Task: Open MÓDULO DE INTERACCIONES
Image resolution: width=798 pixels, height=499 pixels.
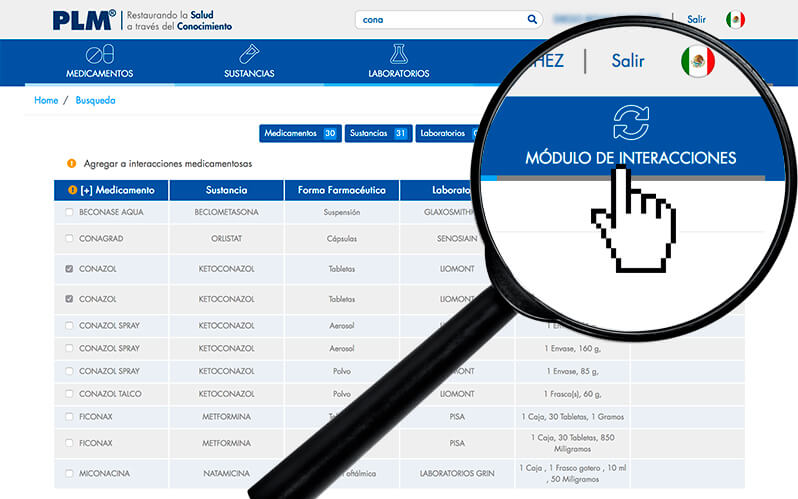Action: [630, 158]
